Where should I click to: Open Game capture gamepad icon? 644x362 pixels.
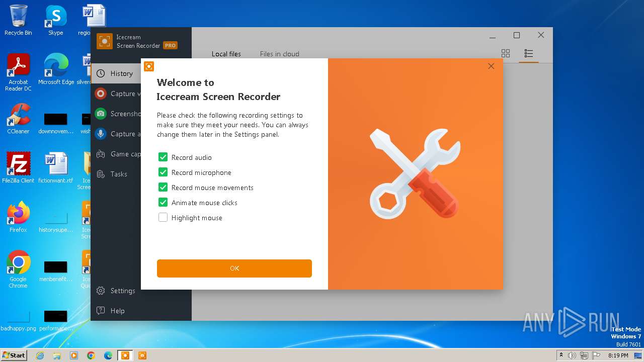tap(101, 154)
